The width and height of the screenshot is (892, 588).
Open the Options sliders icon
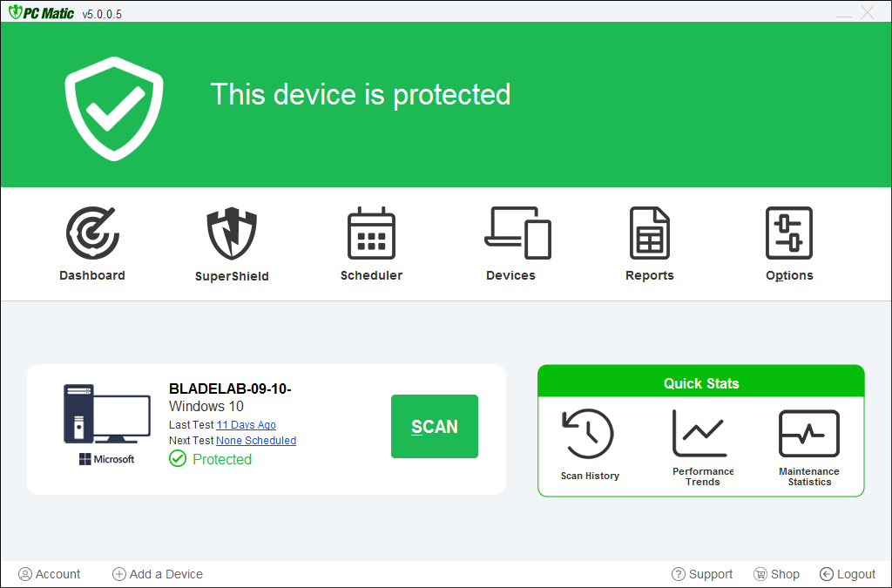click(789, 233)
